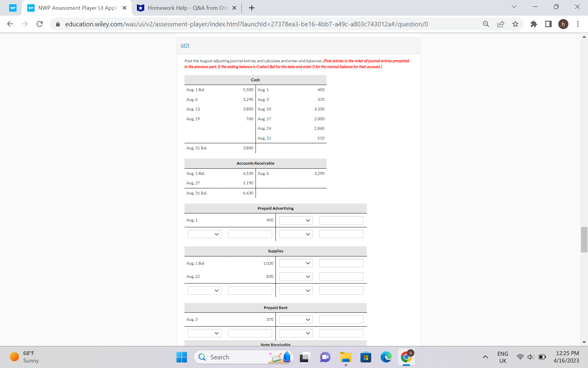Open File Explorer from the taskbar
Screen dimensions: 588x368
(x=345, y=357)
